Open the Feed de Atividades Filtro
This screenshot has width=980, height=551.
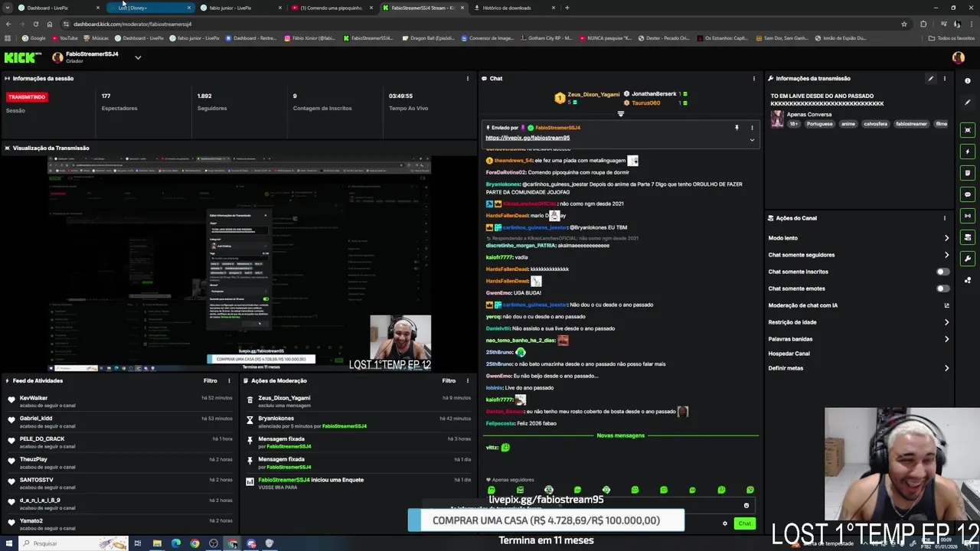(210, 380)
